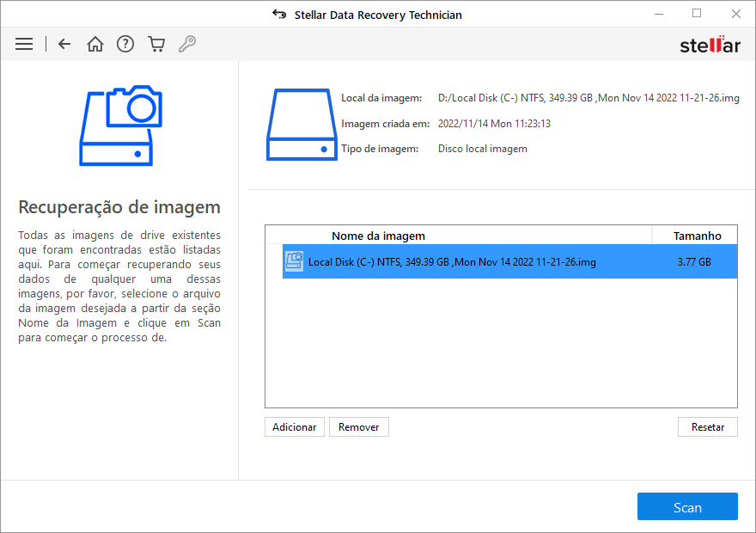Click the D:/Local Disk image path text
756x533 pixels.
tap(588, 98)
